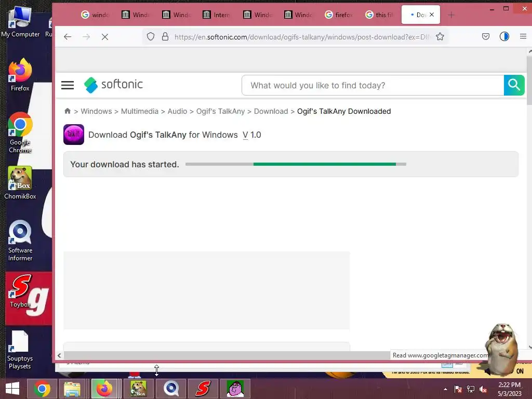Open the taskbar clock and date

(509, 389)
